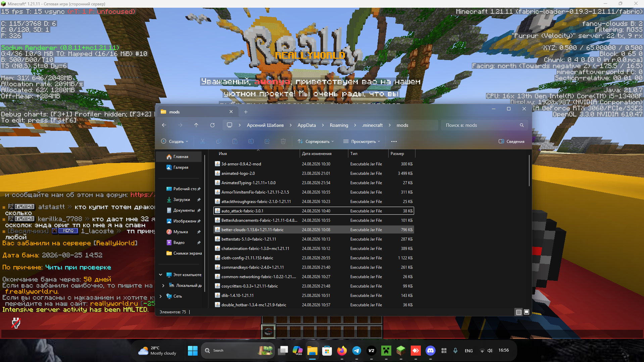Collapse the Этот компьютер tree node
Screen dimensions: 644x362
161,275
